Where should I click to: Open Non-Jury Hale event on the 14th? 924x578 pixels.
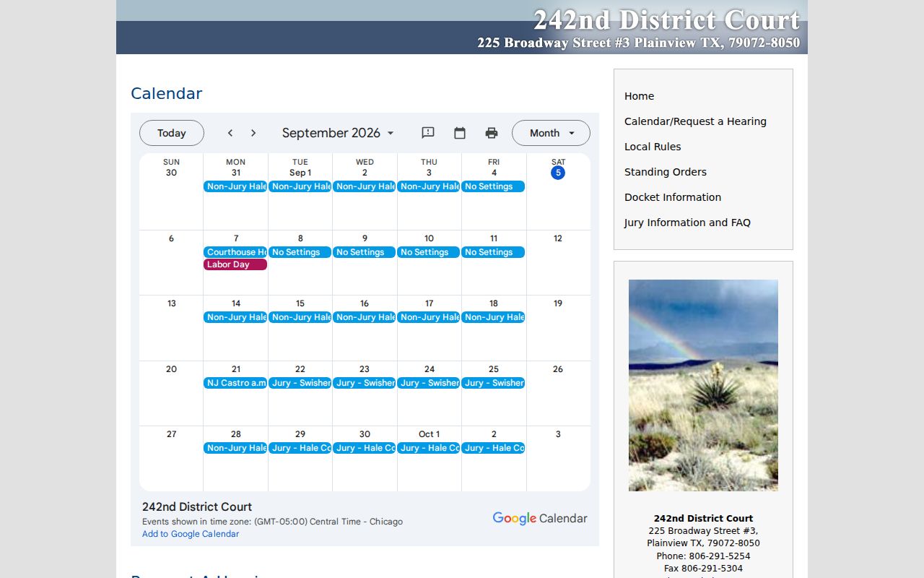(235, 317)
